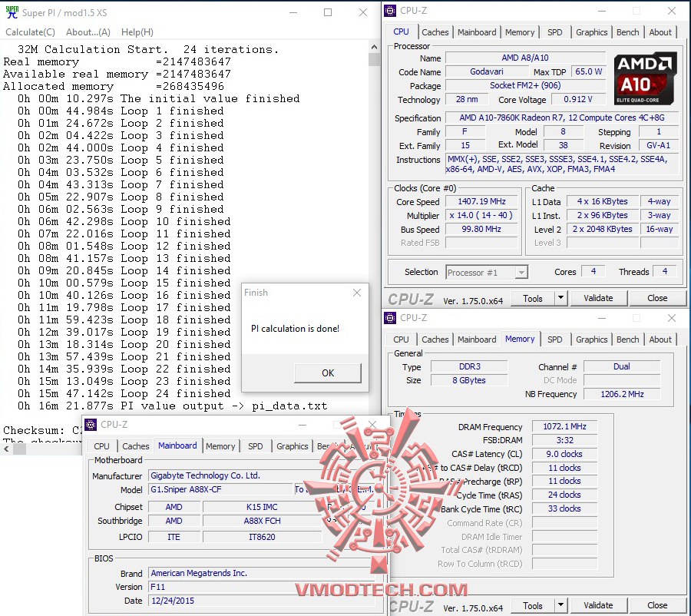Screen dimensions: 691x616
Task: Select CPU tab in Mainboard CPU-Z window
Action: tap(101, 446)
